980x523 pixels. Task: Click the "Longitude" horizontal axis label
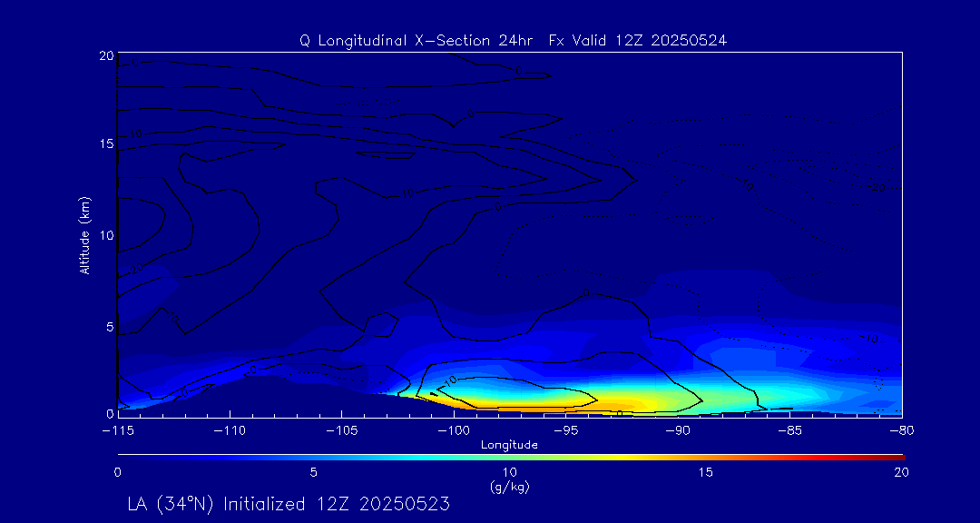(x=509, y=445)
